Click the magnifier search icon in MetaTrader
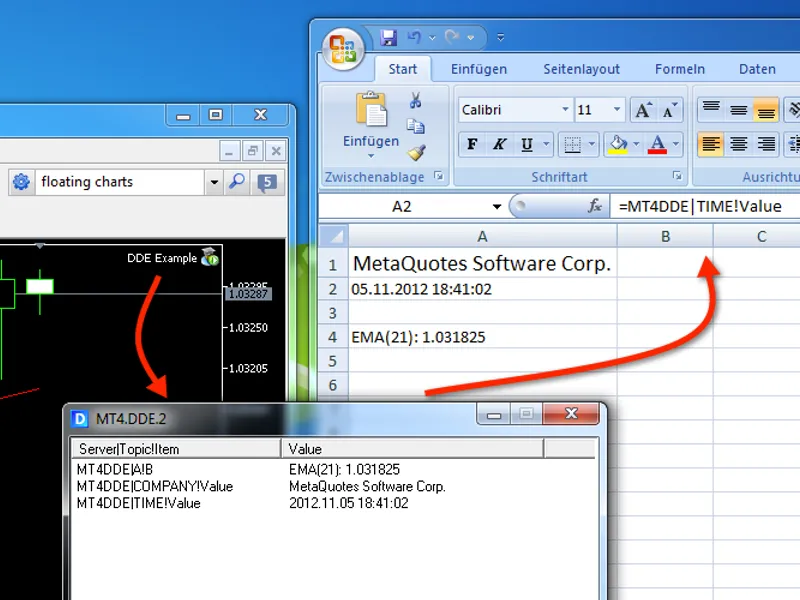Image resolution: width=800 pixels, height=600 pixels. (237, 182)
